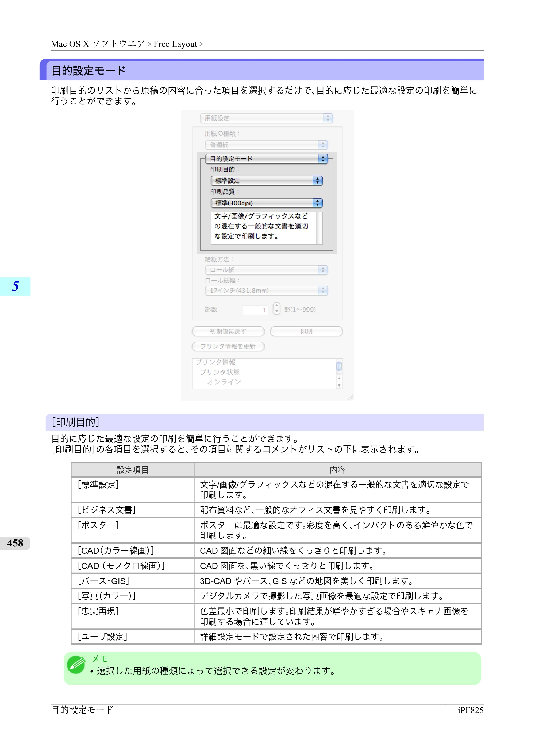This screenshot has width=535, height=756.
Task: Click the Free Layout breadcrumb text
Action: 175,44
